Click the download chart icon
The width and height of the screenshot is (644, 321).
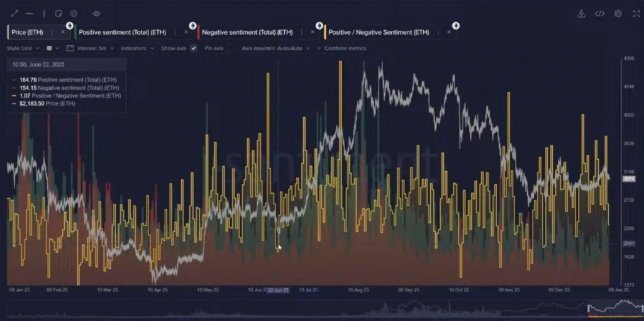(x=581, y=13)
